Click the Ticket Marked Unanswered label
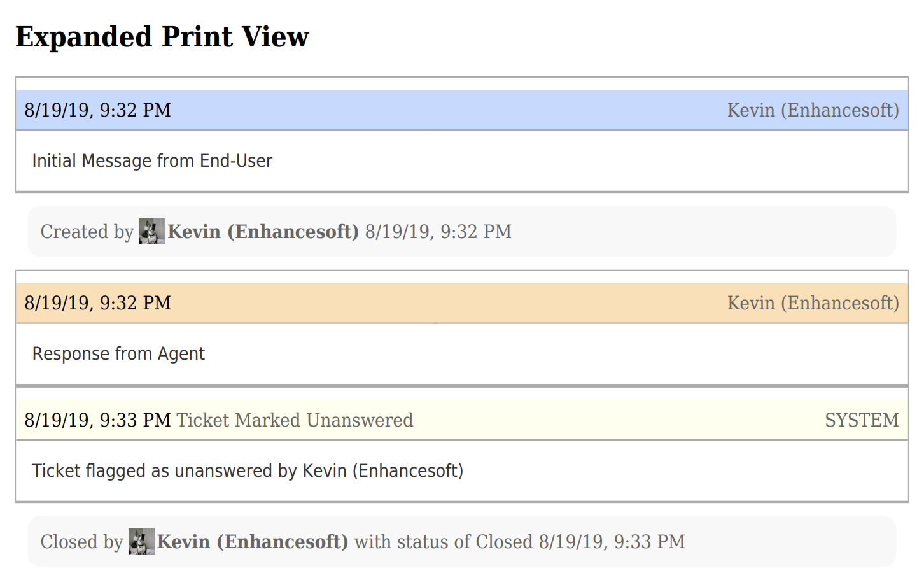The height and width of the screenshot is (587, 924). coord(295,420)
